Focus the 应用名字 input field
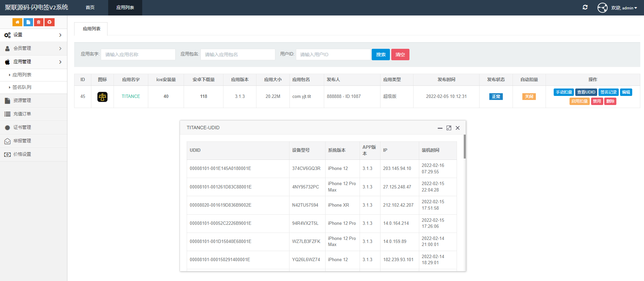This screenshot has width=644, height=281. point(138,55)
